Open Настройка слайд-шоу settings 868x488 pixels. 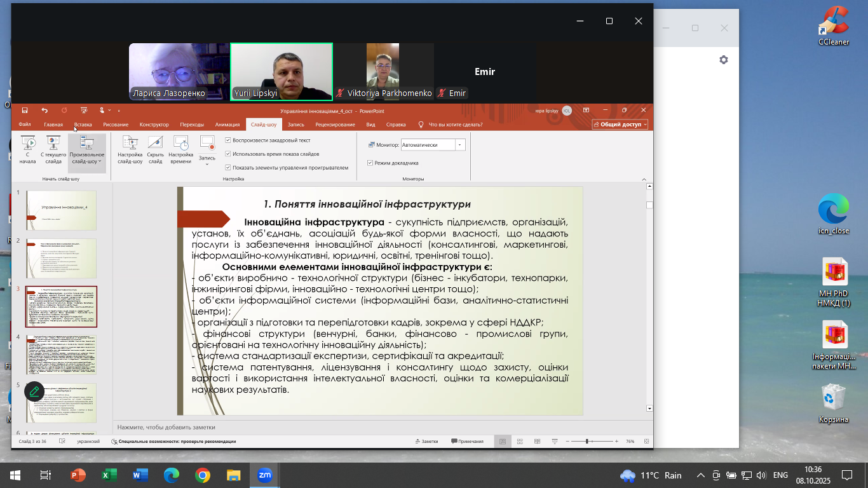130,150
